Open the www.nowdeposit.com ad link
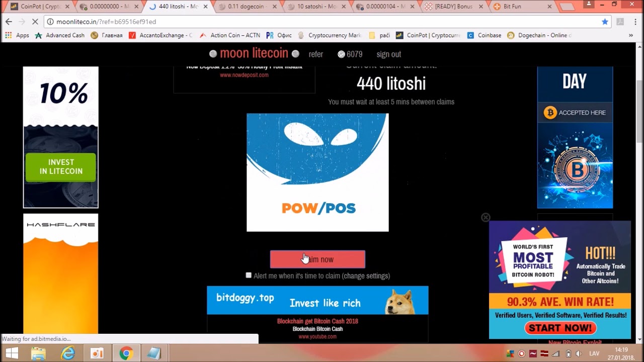The height and width of the screenshot is (362, 644). point(244,75)
